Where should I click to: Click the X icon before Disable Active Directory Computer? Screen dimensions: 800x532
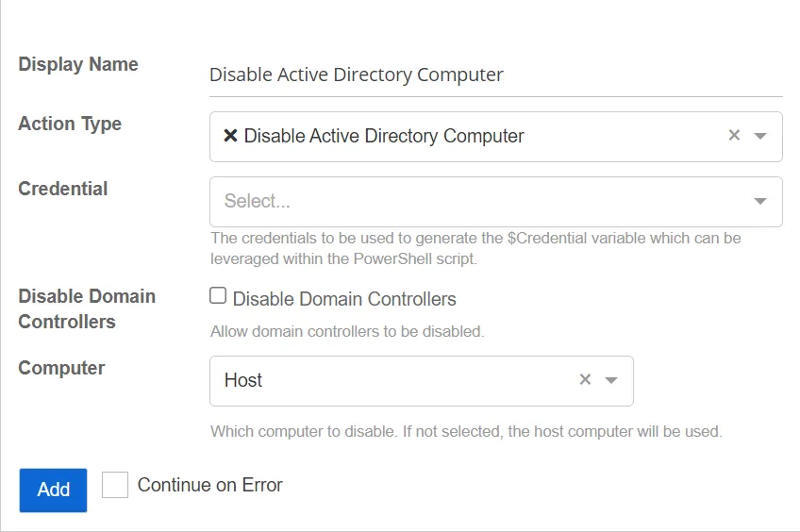(230, 136)
